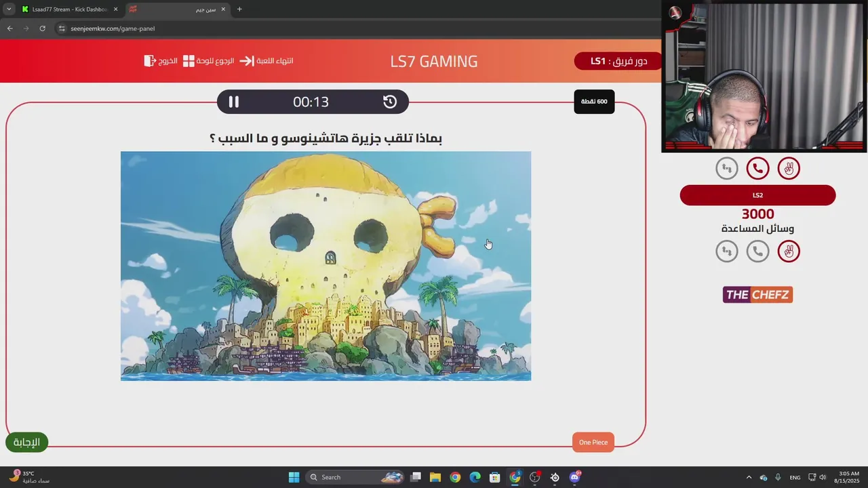The height and width of the screenshot is (488, 868).
Task: Click the green الإجابة answer button
Action: pos(26,442)
